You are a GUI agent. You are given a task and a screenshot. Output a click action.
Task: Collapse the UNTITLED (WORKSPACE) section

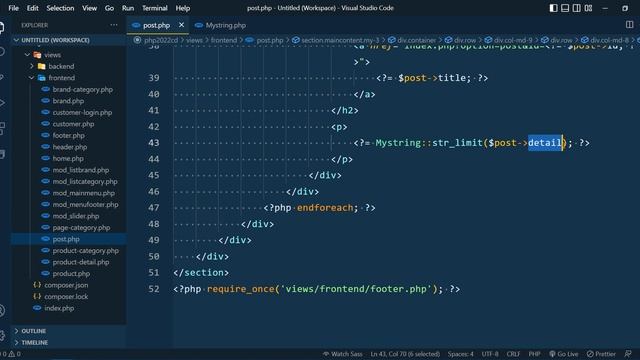coord(69,40)
